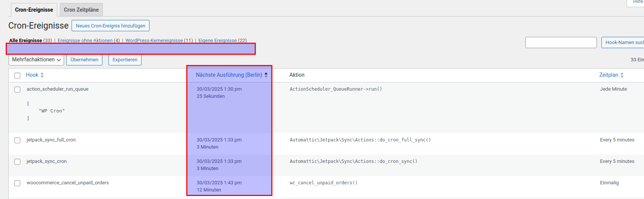Click Neues Cron-Ereignis hinzufügen button

(x=110, y=26)
